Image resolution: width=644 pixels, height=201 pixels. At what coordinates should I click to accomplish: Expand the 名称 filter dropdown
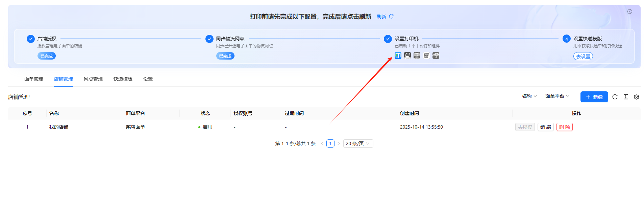(x=529, y=96)
